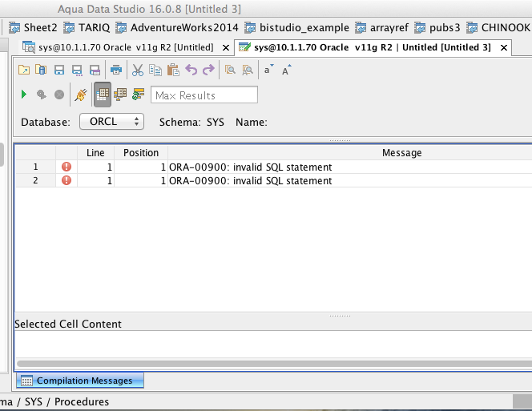
Task: Open the bistudio_example window tab
Action: click(297, 27)
